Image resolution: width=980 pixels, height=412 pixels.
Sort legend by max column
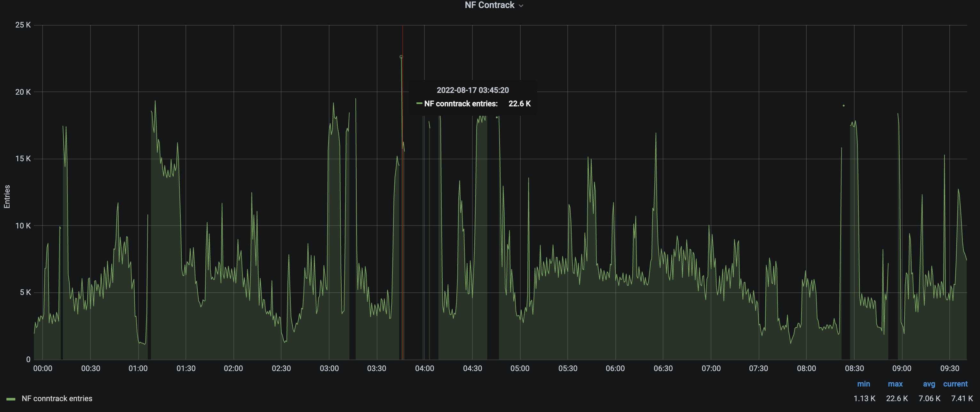point(895,384)
